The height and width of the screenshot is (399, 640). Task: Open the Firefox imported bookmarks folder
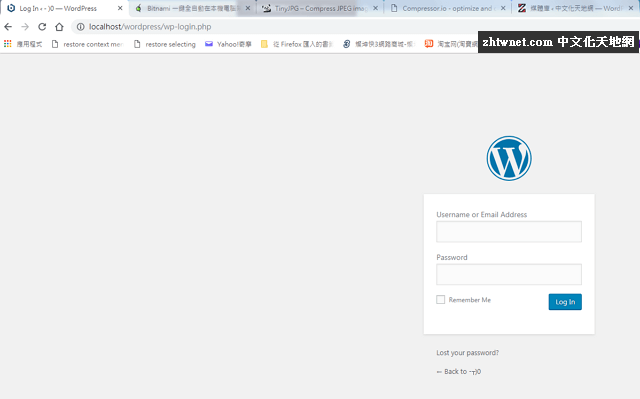pyautogui.click(x=297, y=44)
